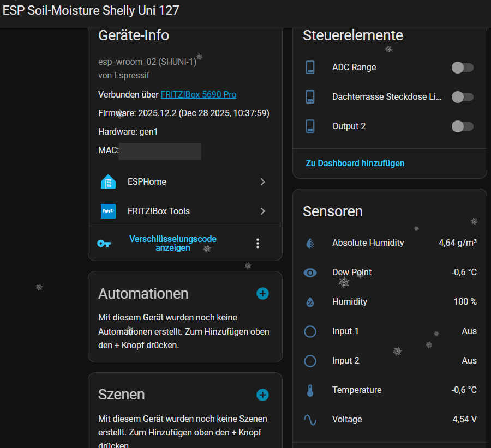Add a new scene with plus icon

(x=262, y=395)
